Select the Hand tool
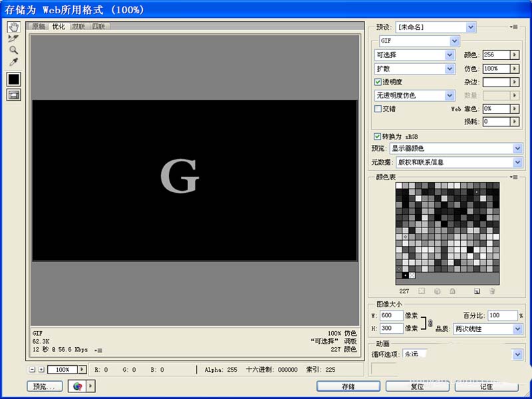The image size is (532, 399). point(13,27)
